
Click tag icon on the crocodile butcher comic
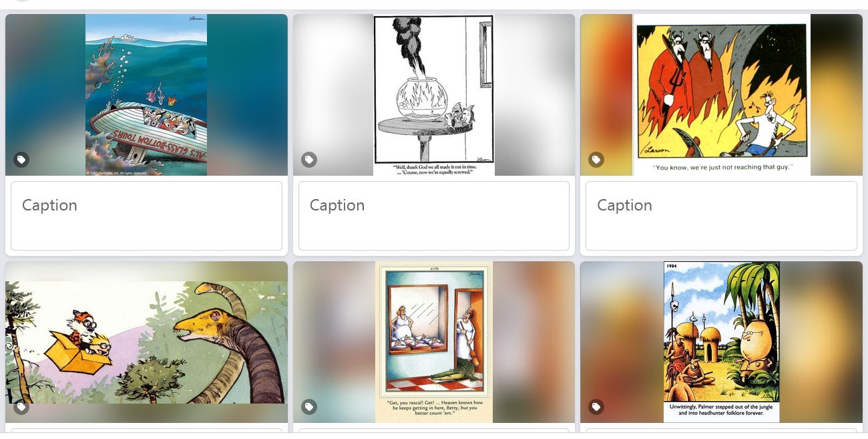click(x=308, y=406)
